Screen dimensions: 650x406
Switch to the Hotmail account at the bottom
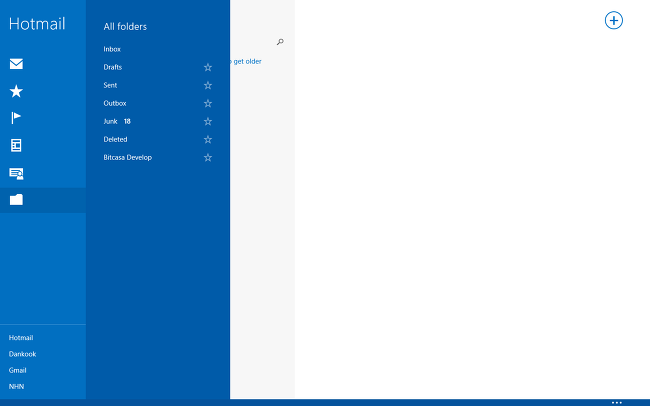point(21,338)
